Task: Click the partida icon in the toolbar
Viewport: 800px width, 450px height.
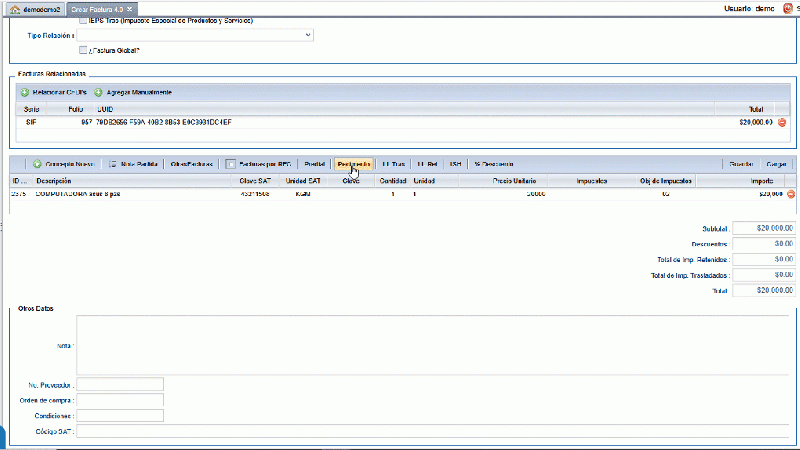Action: click(x=114, y=164)
